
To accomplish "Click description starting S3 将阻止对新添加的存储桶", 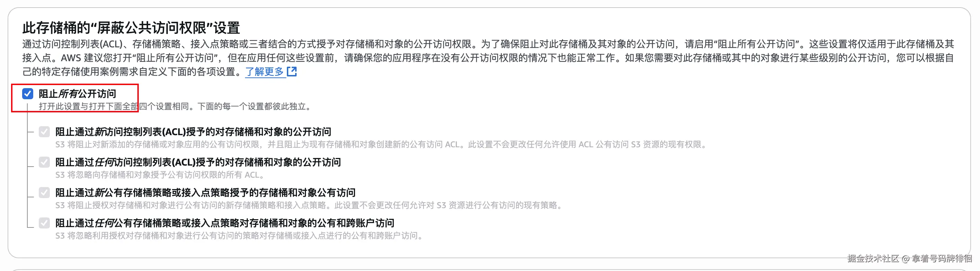I will 382,144.
